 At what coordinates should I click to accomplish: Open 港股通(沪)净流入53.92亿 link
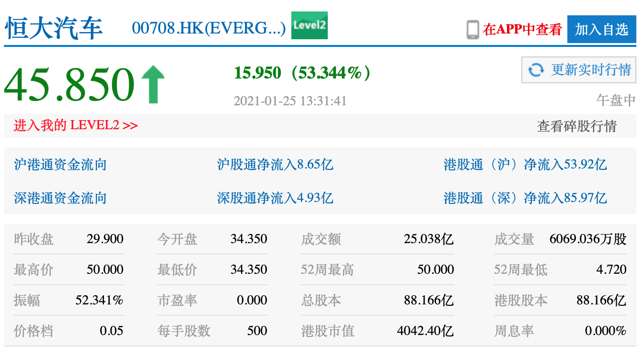coord(525,165)
